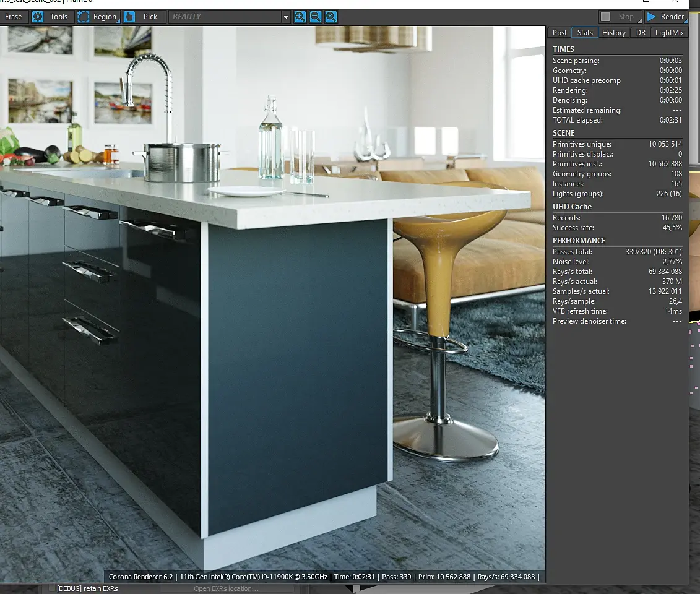The width and height of the screenshot is (700, 594).
Task: Click the zoom in magnifier icon
Action: point(300,17)
